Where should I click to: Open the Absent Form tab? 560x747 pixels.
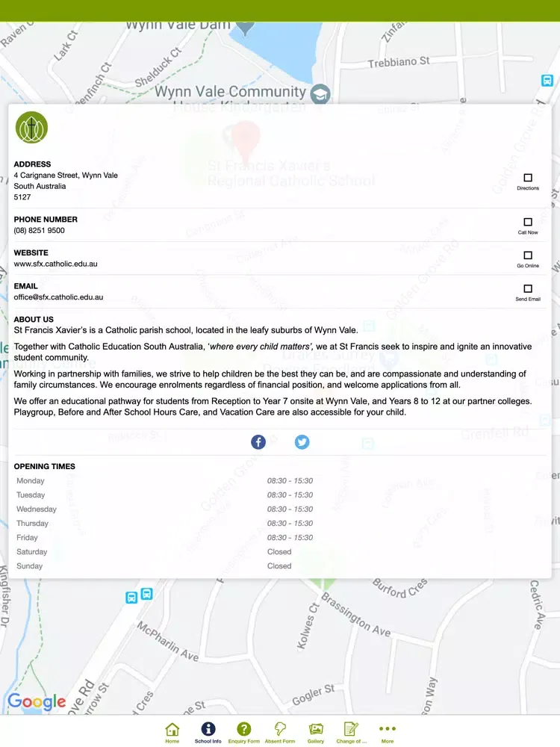tap(280, 732)
